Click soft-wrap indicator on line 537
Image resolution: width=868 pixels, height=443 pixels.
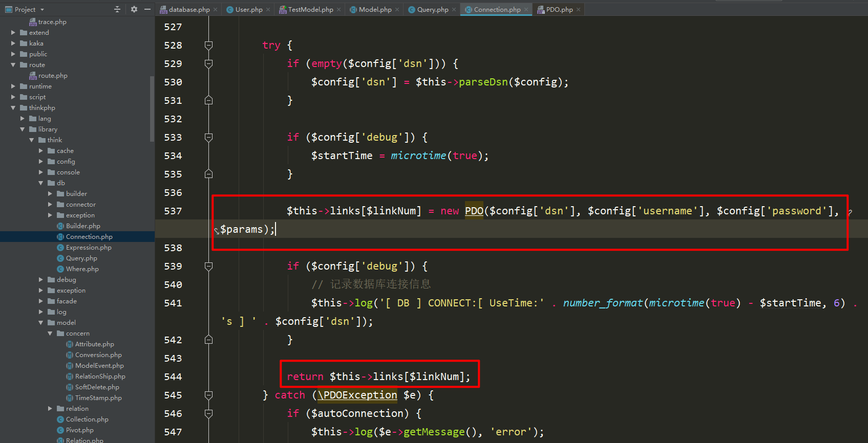850,213
